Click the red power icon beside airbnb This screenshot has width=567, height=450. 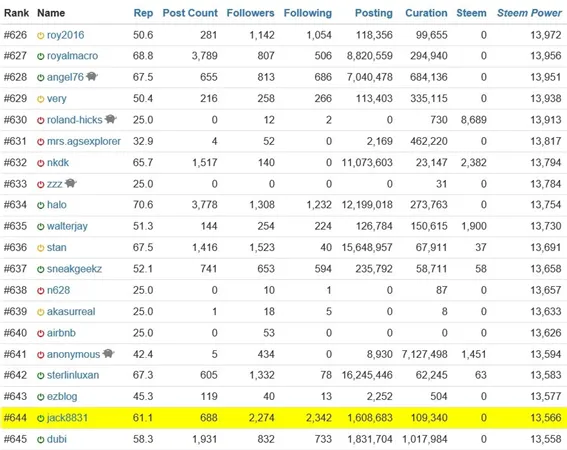click(40, 334)
